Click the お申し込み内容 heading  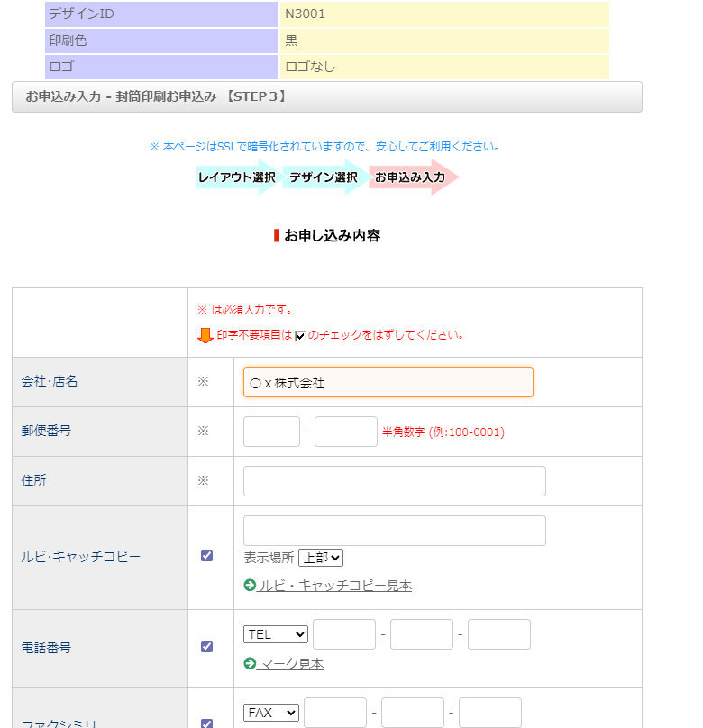(327, 236)
